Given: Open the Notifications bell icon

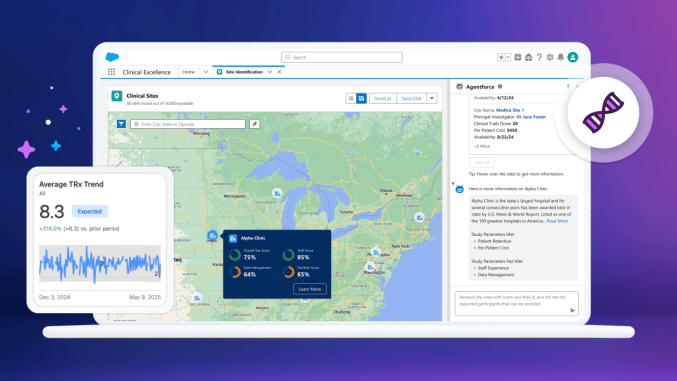Looking at the screenshot, I should (x=560, y=57).
